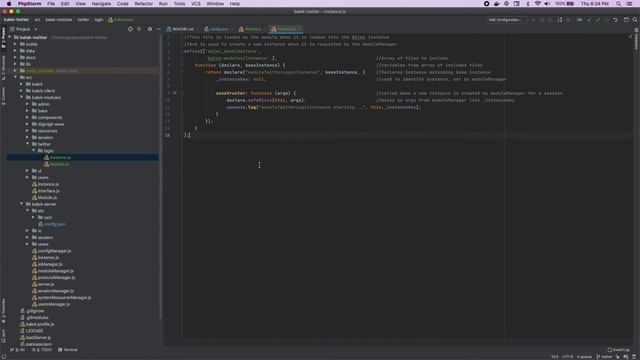The width and height of the screenshot is (640, 360).
Task: Collapse the twitter folder
Action: pyautogui.click(x=27, y=144)
